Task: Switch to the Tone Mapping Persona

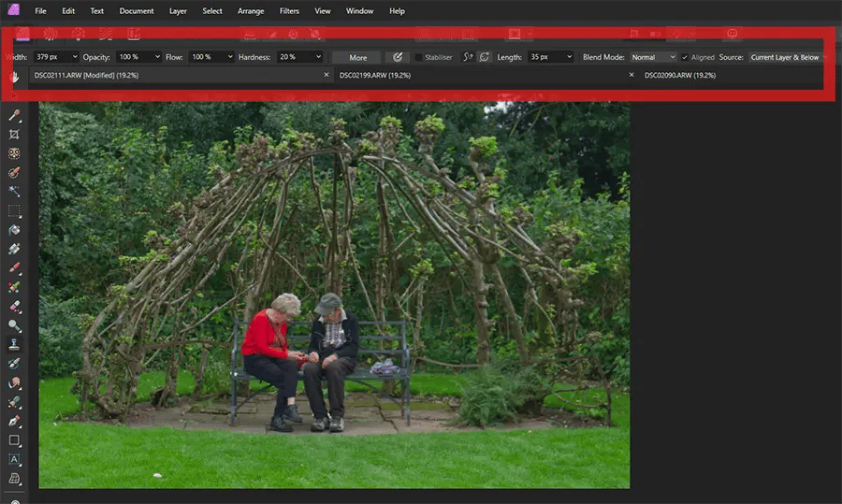Action: [106, 34]
